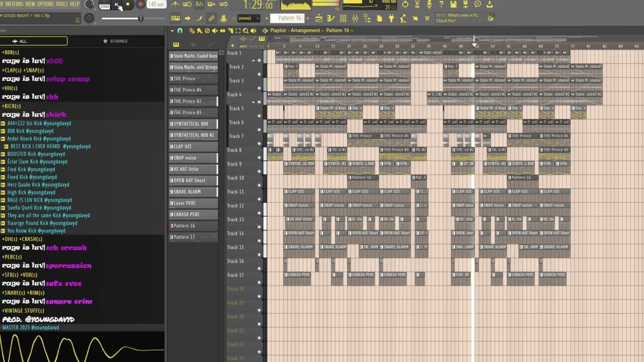
Task: Open the metronome icon in top toolbar
Action: (x=175, y=4)
